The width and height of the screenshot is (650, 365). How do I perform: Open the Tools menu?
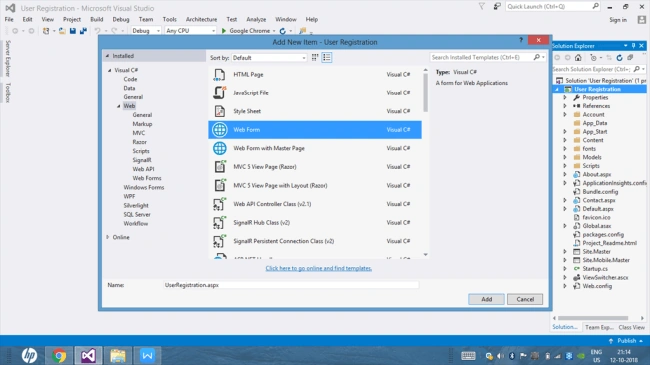tap(170, 19)
